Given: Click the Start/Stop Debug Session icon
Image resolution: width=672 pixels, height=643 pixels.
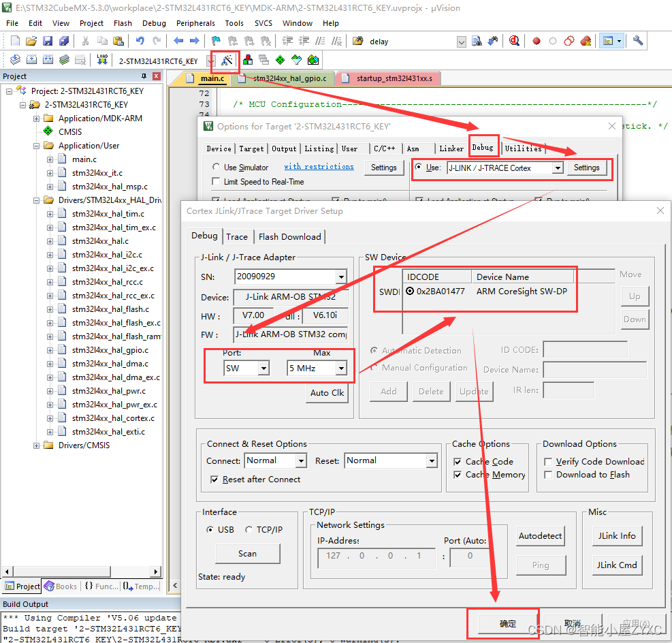Looking at the screenshot, I should (x=514, y=41).
